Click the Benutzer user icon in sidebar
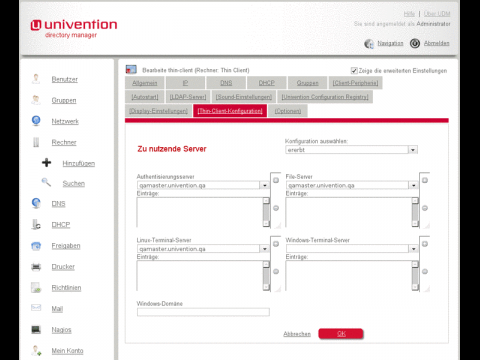This screenshot has height=360, width=480. [36, 79]
